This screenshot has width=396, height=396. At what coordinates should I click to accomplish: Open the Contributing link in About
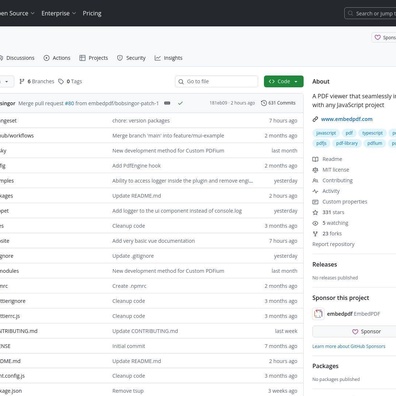[x=332, y=180]
